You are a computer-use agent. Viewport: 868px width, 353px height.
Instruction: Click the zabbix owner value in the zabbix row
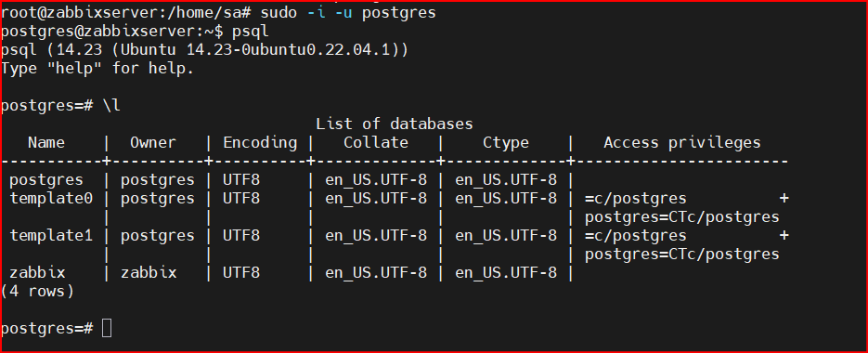click(x=149, y=273)
